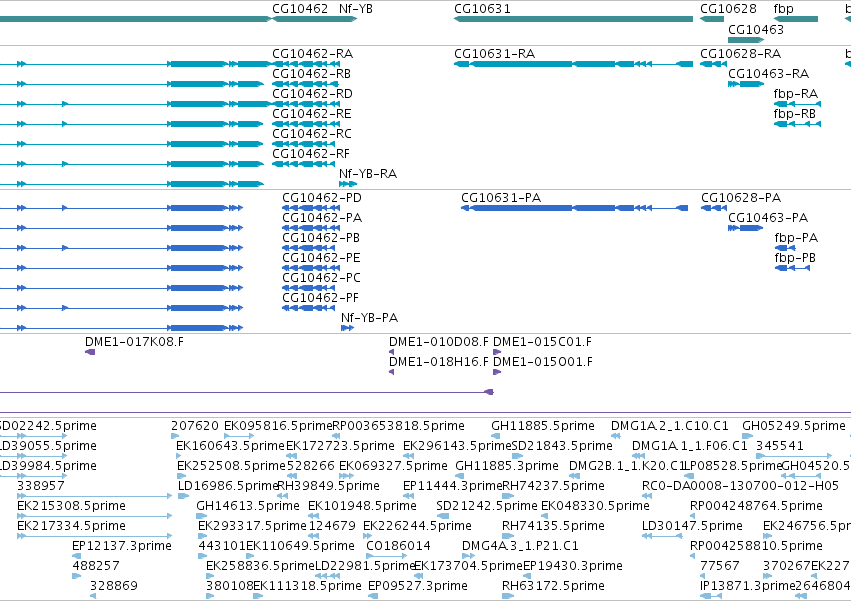The height and width of the screenshot is (601, 851).
Task: Select EST label EK160643.5prime
Action: point(230,446)
